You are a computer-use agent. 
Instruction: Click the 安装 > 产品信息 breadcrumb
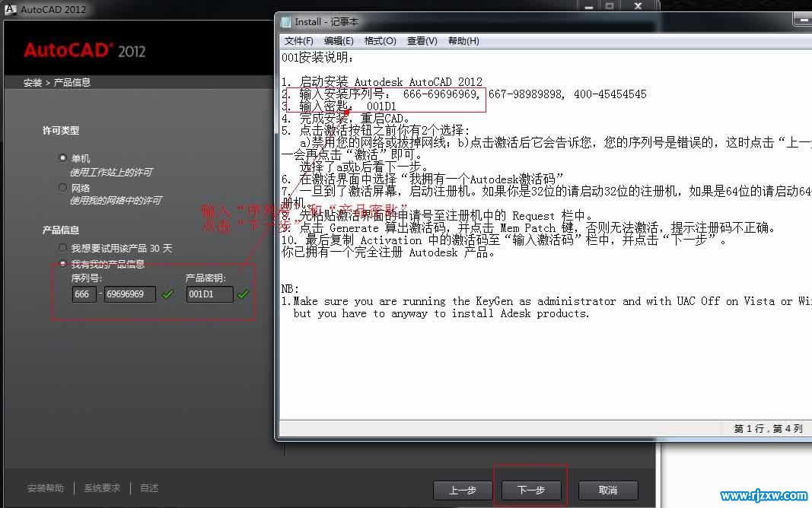(56, 82)
